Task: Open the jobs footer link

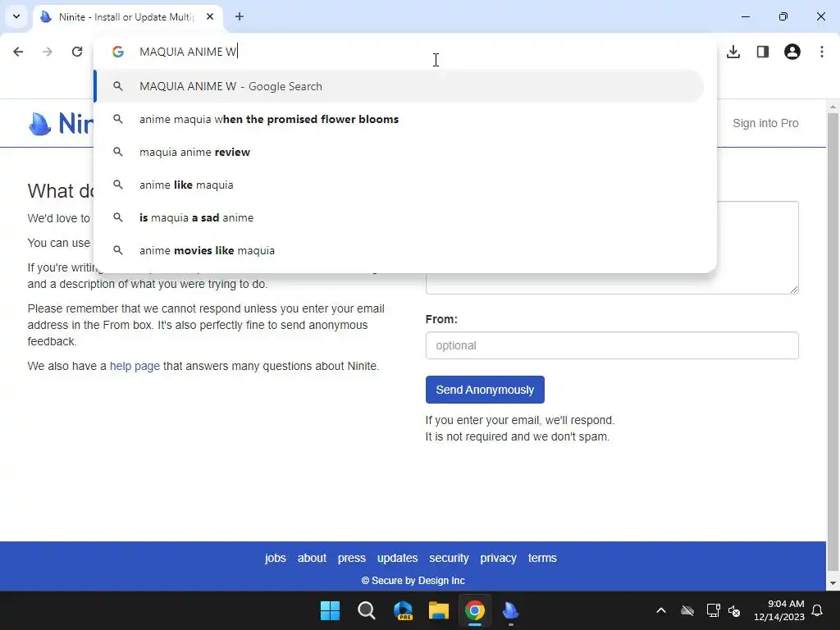Action: coord(276,558)
